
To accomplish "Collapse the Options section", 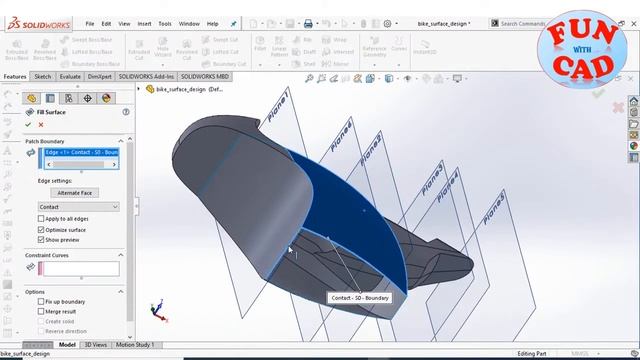I will pos(121,292).
